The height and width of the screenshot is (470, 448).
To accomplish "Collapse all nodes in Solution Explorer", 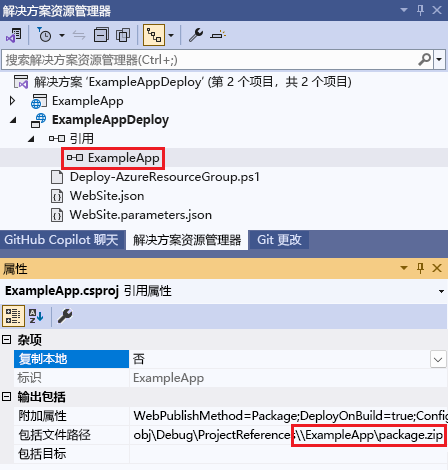I will pyautogui.click(x=101, y=35).
